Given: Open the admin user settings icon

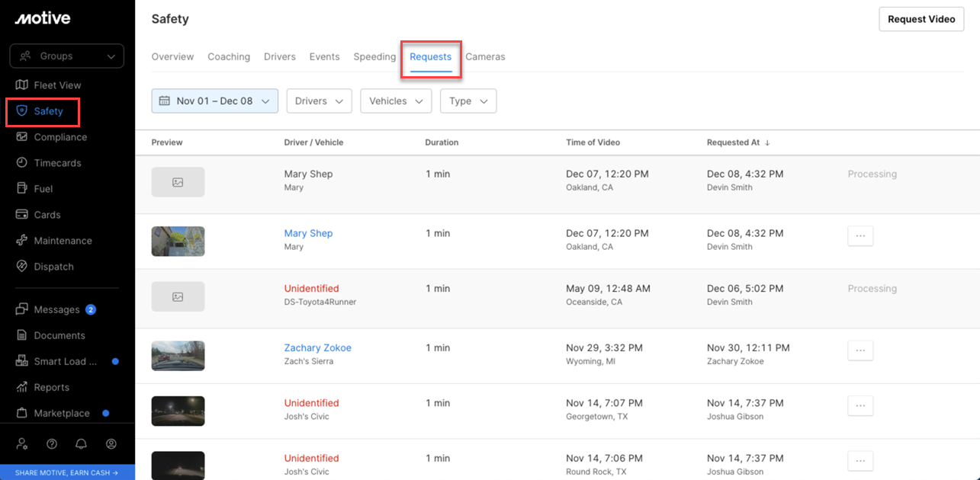Looking at the screenshot, I should point(22,443).
